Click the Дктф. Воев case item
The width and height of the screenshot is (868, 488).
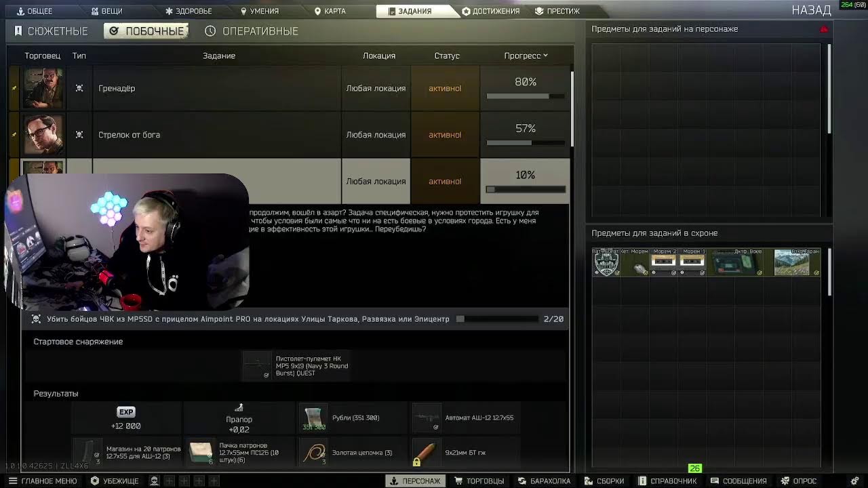tap(735, 262)
